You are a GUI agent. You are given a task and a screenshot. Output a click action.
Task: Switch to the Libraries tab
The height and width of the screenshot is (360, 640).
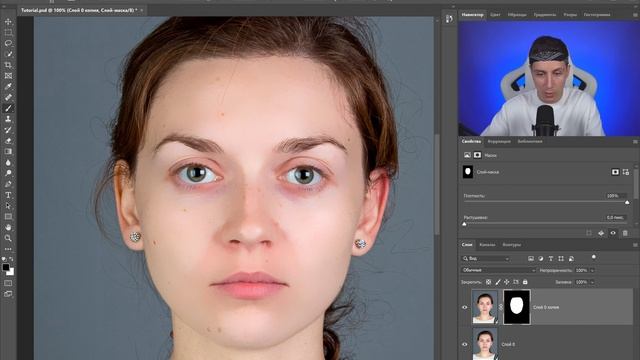(x=530, y=142)
